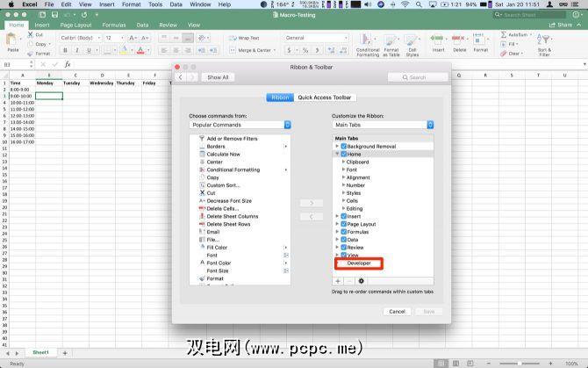
Task: Open the Choose commands from Popular Commands dropdown
Action: pyautogui.click(x=240, y=125)
